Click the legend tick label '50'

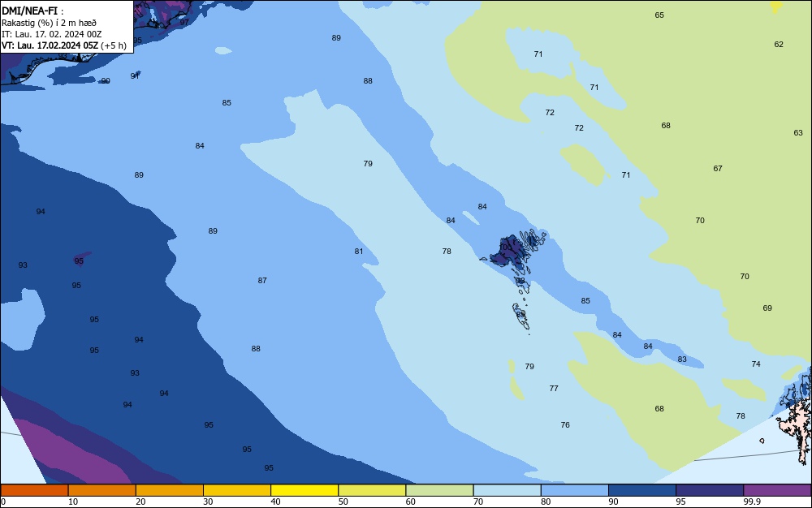coord(343,502)
